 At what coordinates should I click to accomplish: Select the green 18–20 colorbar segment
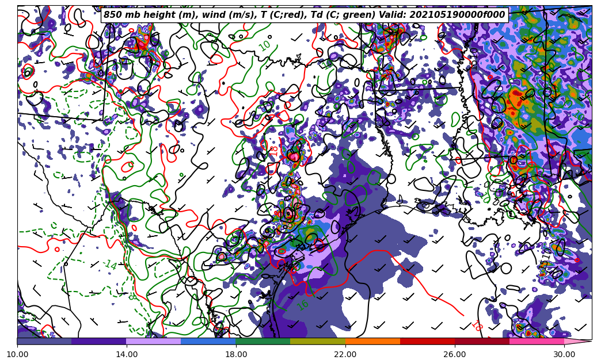tap(263, 341)
